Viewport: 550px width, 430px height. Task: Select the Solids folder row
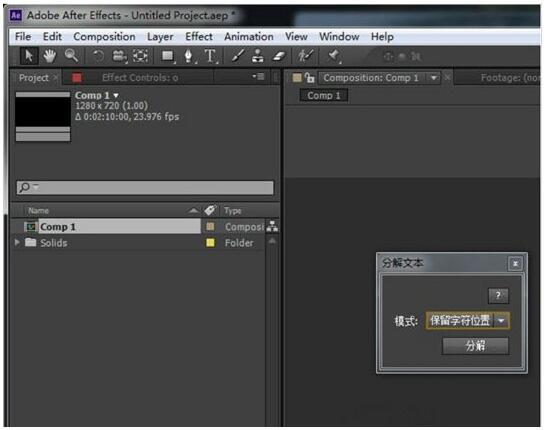coord(137,242)
